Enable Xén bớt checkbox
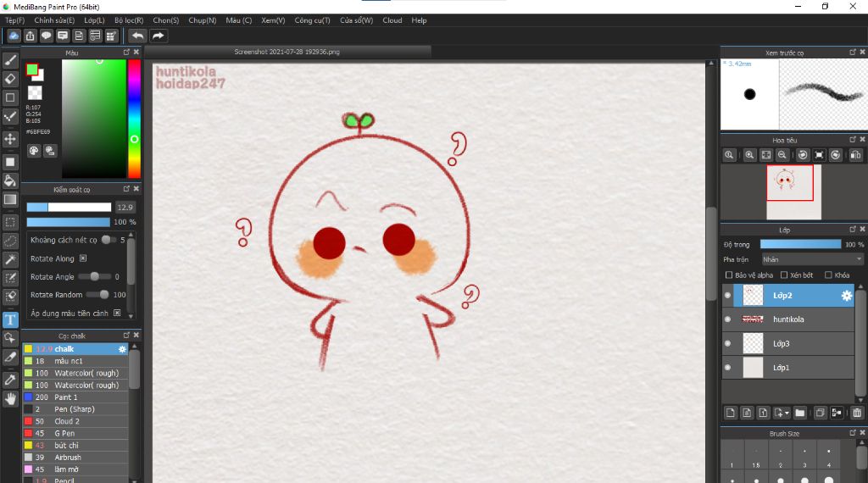Screen dimensions: 868x483 pyautogui.click(x=784, y=275)
